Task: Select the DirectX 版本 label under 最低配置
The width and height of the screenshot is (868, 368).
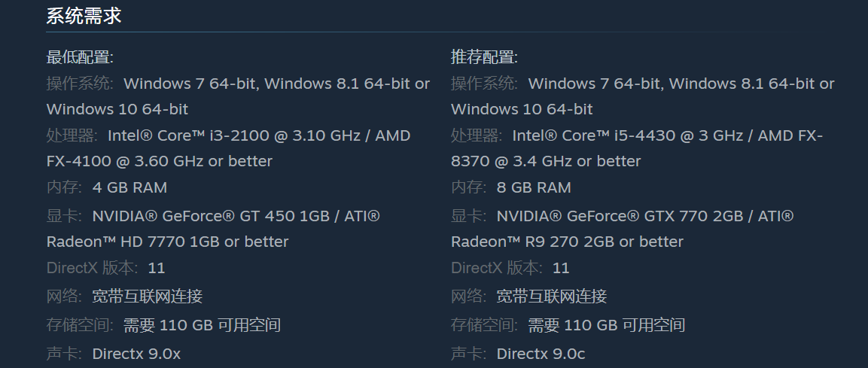Action: [x=93, y=268]
